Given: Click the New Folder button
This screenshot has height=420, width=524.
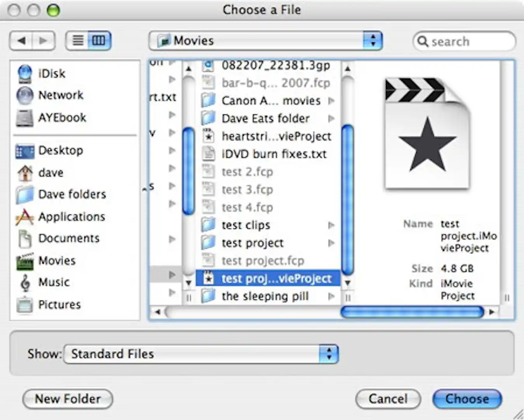Looking at the screenshot, I should pos(67,399).
